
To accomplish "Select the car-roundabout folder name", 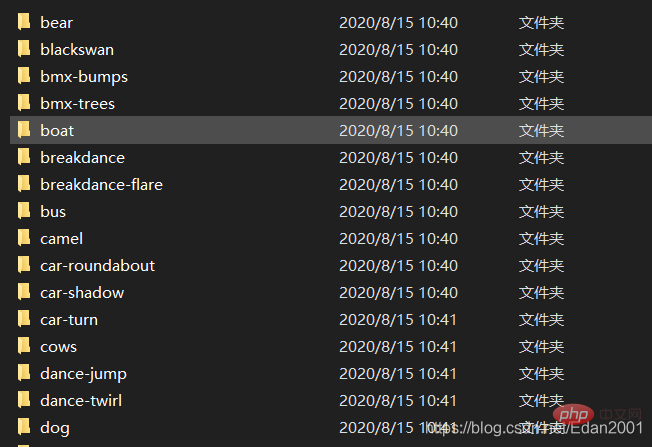I will (x=98, y=266).
